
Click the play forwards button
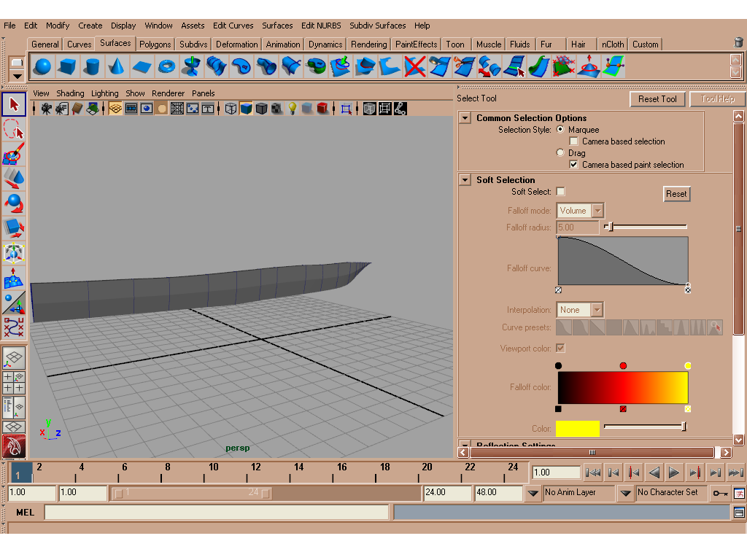pyautogui.click(x=674, y=473)
